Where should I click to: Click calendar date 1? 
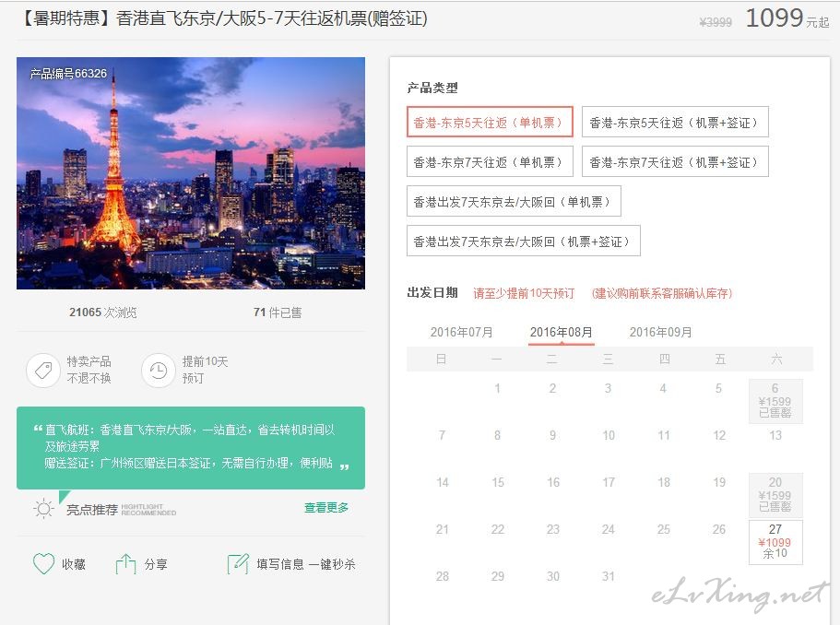[x=498, y=388]
